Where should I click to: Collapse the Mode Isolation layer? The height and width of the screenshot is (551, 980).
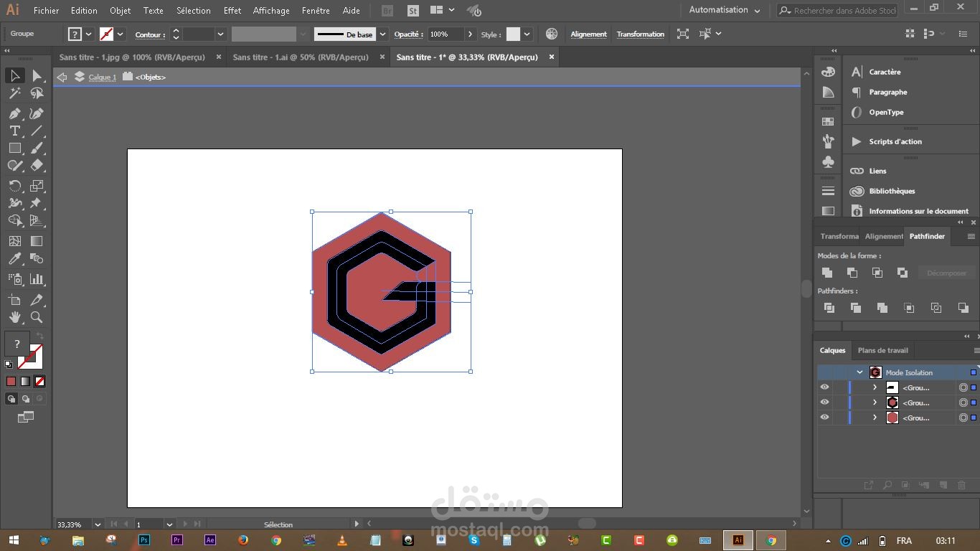859,372
